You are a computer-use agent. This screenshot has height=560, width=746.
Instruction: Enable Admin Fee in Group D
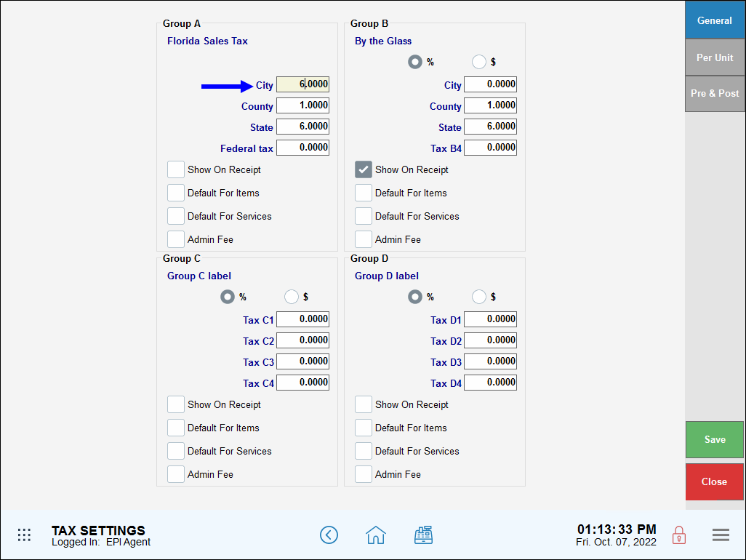tap(363, 473)
